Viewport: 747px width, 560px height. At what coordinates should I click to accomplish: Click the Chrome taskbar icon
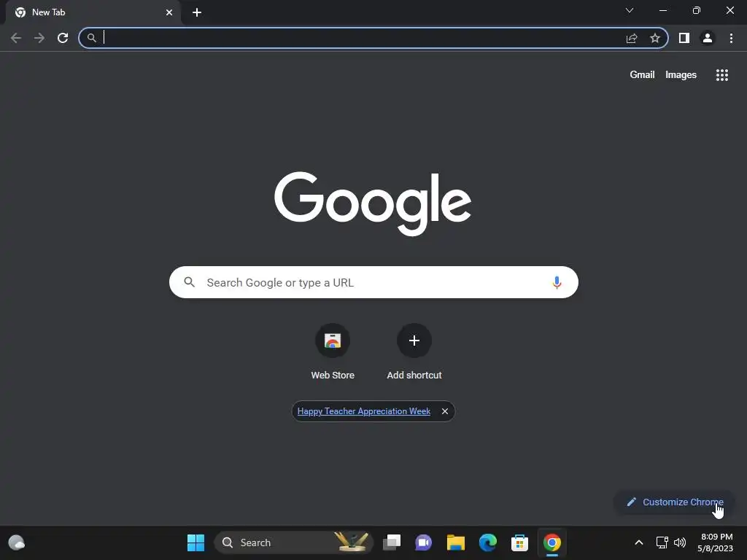coord(552,542)
